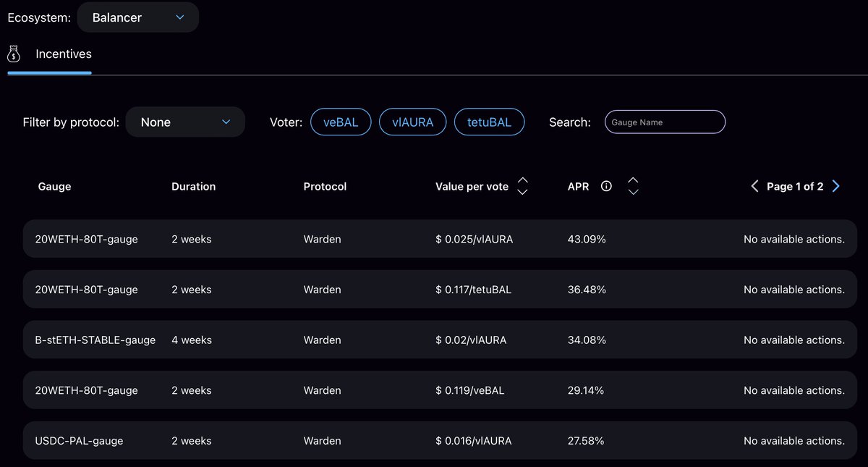Toggle the tetuBAL voter filter
Screen dimensions: 868x467
coord(489,122)
